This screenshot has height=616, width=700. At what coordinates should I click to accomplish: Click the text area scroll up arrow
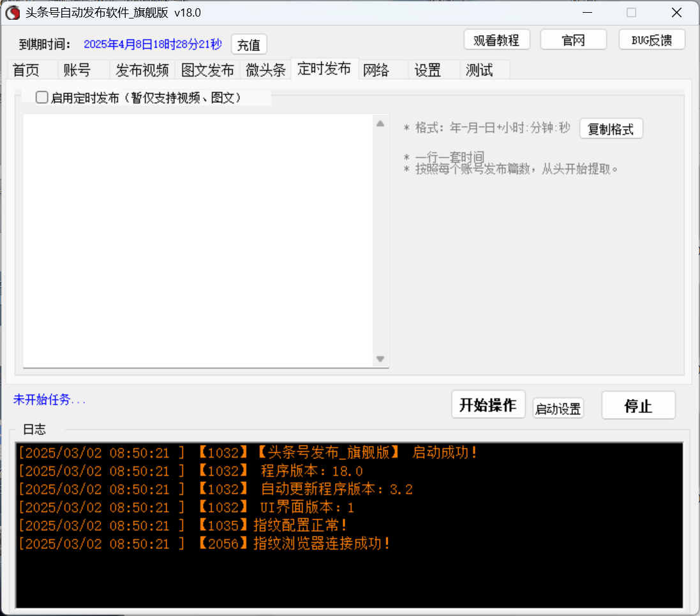click(380, 124)
